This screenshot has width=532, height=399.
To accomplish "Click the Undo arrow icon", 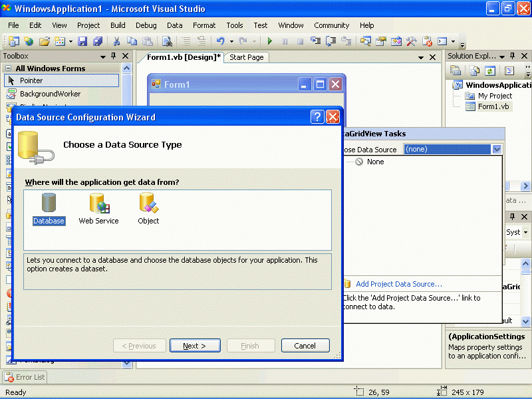I will 221,41.
